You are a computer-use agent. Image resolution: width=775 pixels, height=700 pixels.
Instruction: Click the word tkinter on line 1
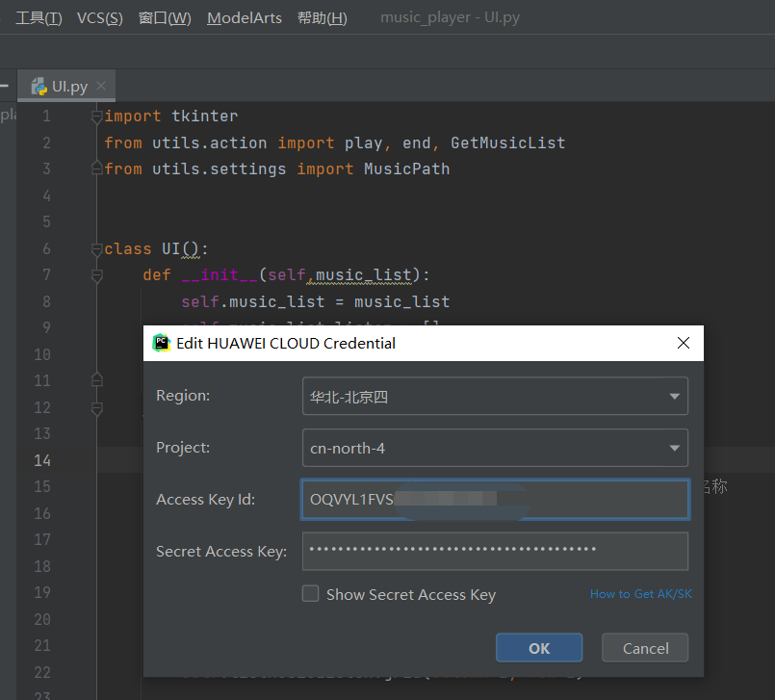point(205,117)
